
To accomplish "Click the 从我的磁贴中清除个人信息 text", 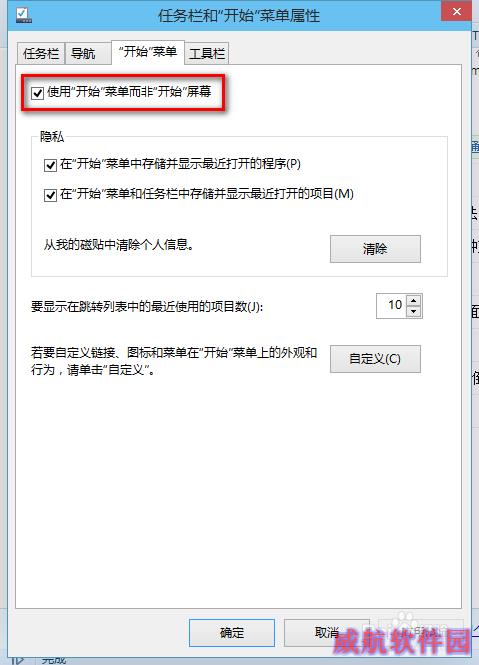I will click(119, 244).
